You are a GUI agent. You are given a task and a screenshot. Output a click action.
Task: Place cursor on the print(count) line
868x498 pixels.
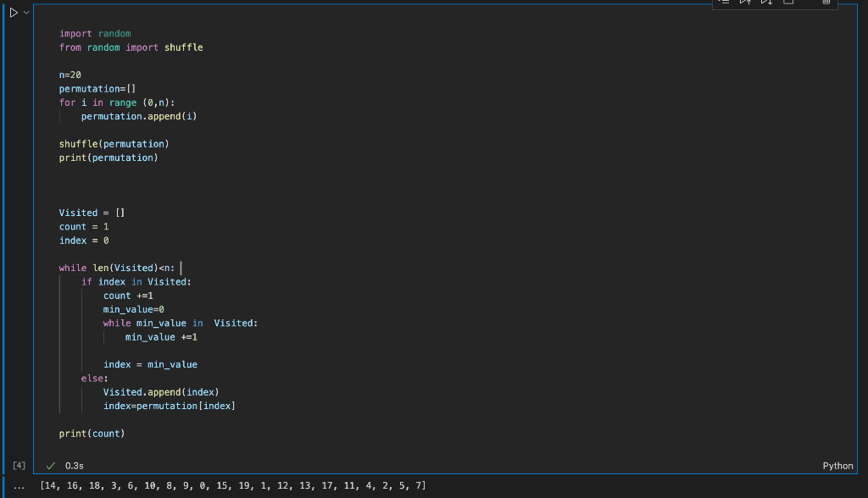click(92, 433)
